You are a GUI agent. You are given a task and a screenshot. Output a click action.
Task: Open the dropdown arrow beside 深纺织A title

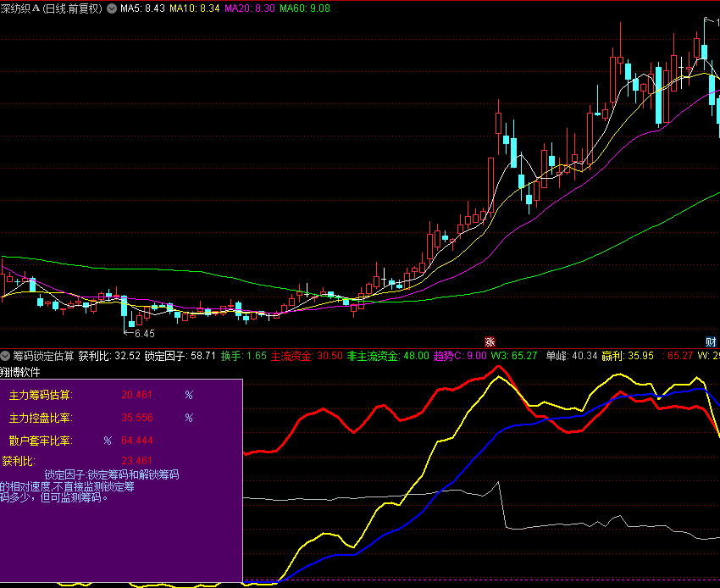(x=112, y=8)
